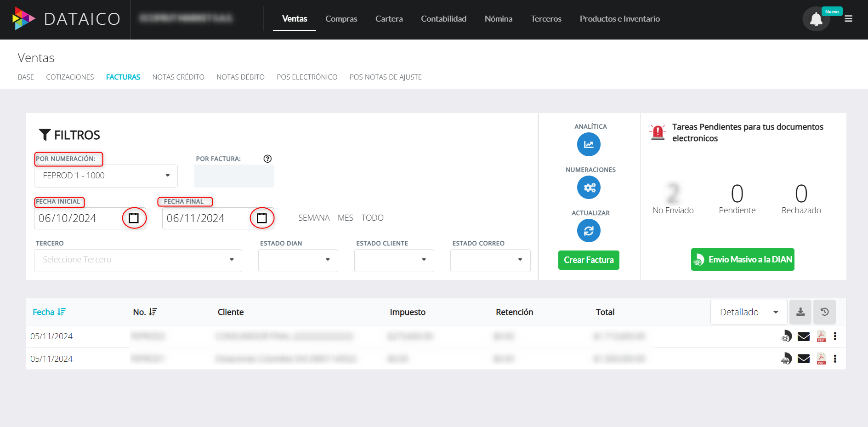Image resolution: width=868 pixels, height=427 pixels.
Task: Open the Seleccione Tercero dropdown
Action: click(x=138, y=260)
